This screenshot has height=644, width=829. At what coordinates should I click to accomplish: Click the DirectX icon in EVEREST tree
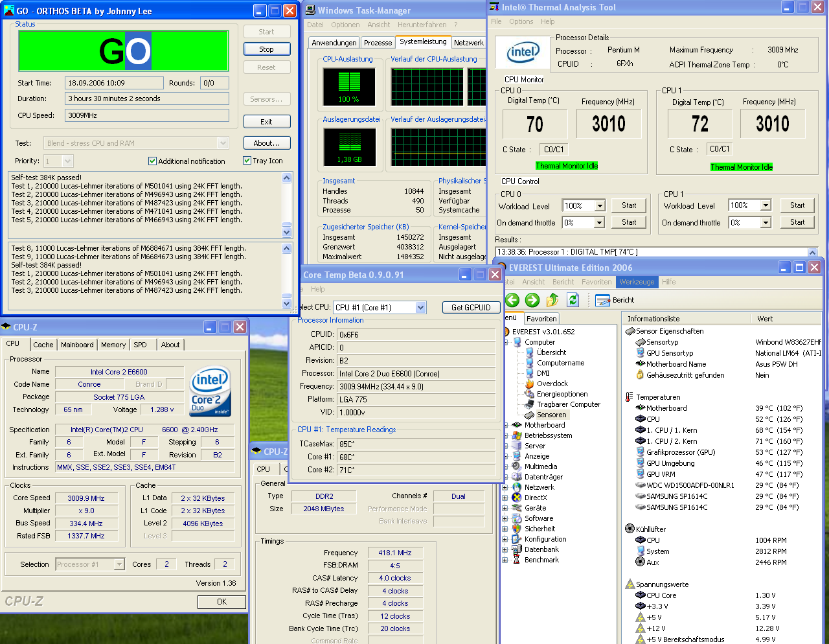point(517,498)
